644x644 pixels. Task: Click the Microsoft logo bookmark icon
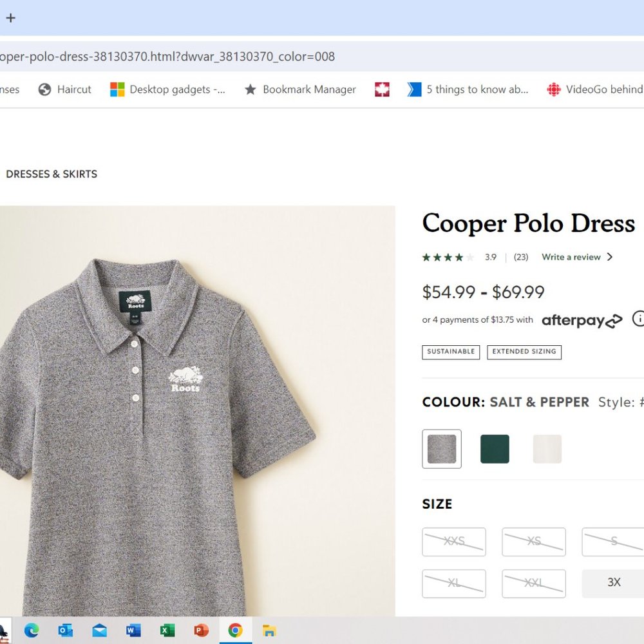coord(117,90)
